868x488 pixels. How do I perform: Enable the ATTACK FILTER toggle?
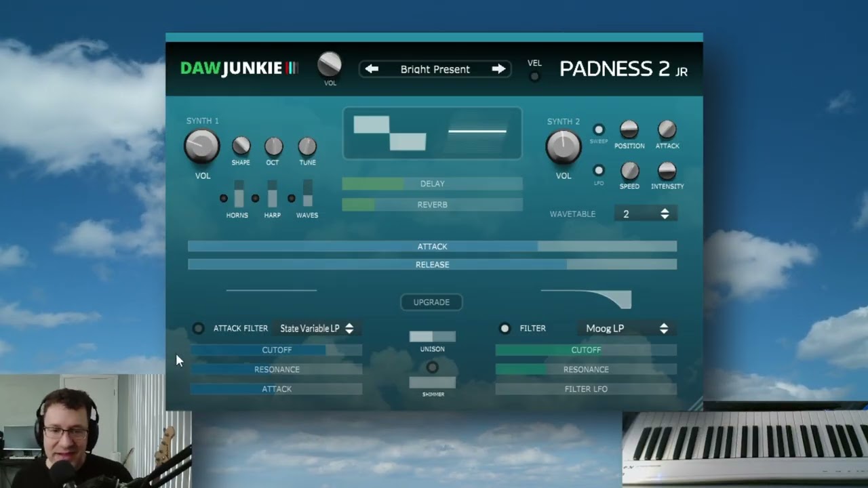tap(198, 328)
